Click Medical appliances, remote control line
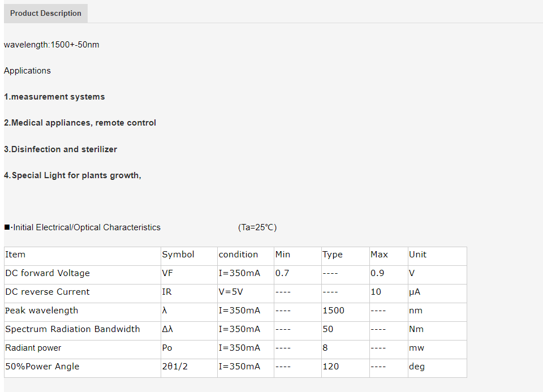 (80, 123)
